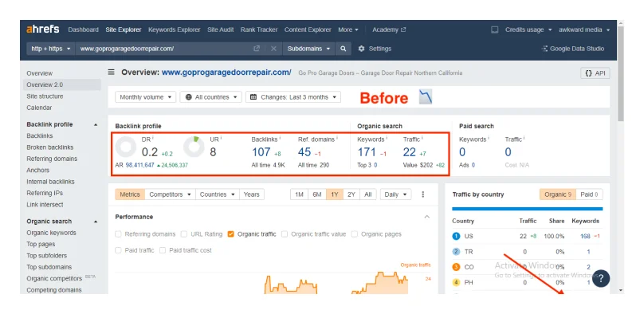Image resolution: width=644 pixels, height=314 pixels.
Task: Click the API button
Action: click(x=595, y=73)
